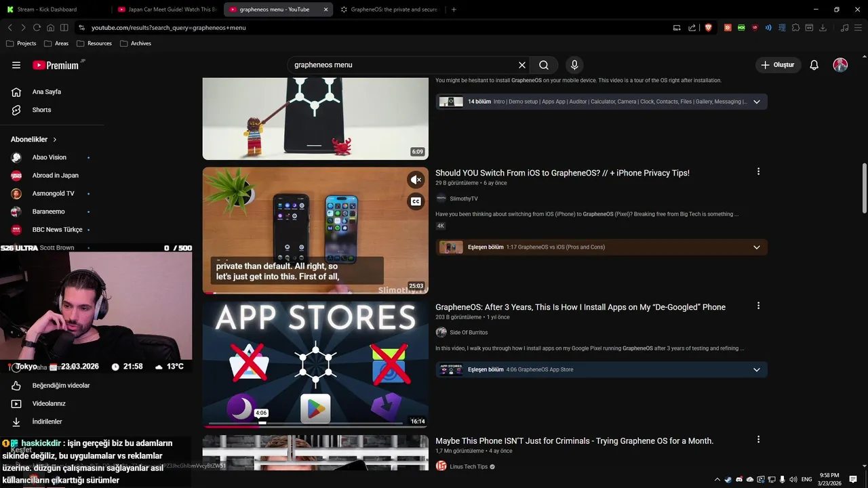Open the Areas bookmarks folder

click(x=56, y=43)
